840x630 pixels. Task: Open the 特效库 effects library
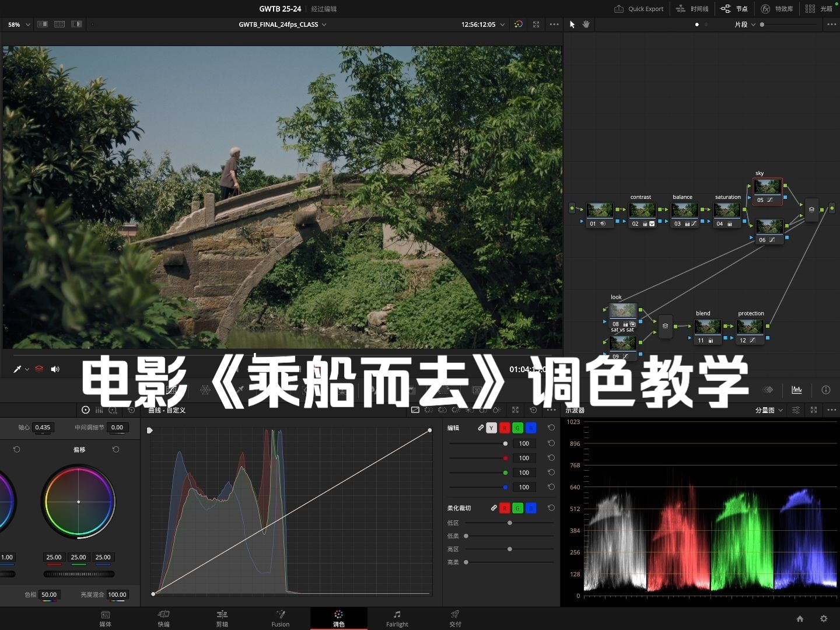click(x=777, y=9)
